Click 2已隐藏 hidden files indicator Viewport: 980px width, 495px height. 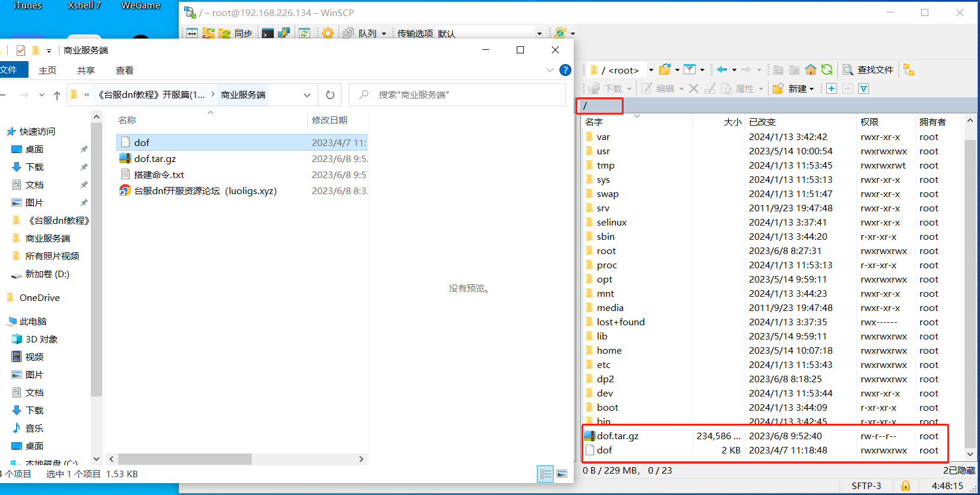click(959, 470)
